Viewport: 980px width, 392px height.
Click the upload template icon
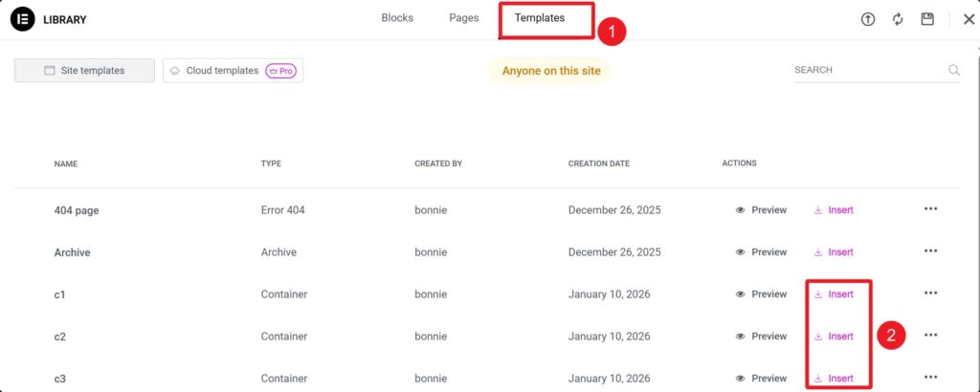pyautogui.click(x=868, y=19)
